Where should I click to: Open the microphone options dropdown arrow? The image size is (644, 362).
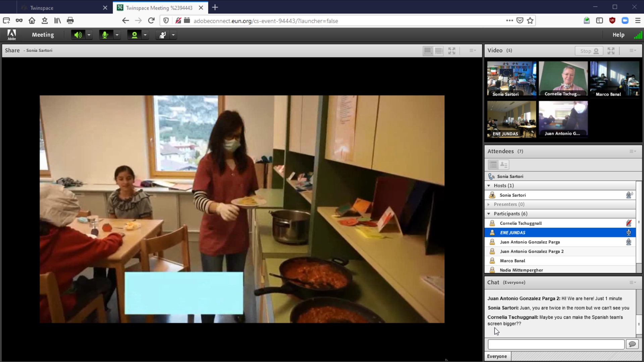[x=117, y=35]
